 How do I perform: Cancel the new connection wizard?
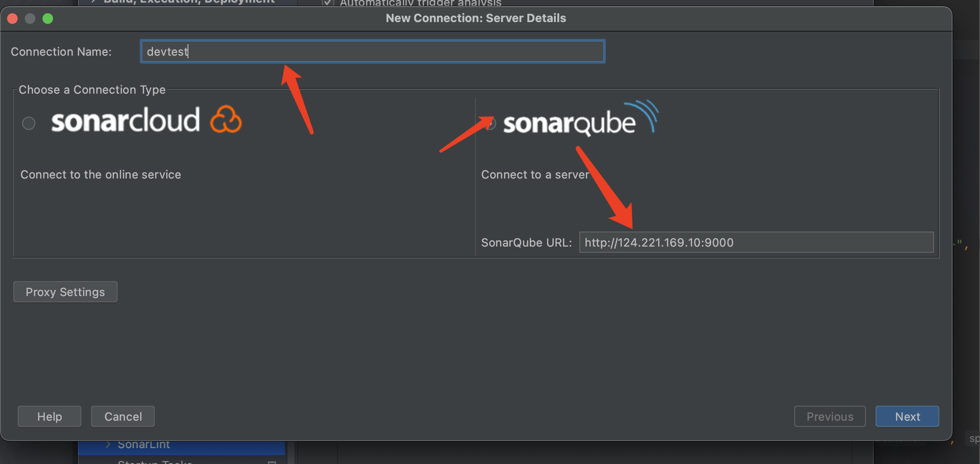coord(122,416)
